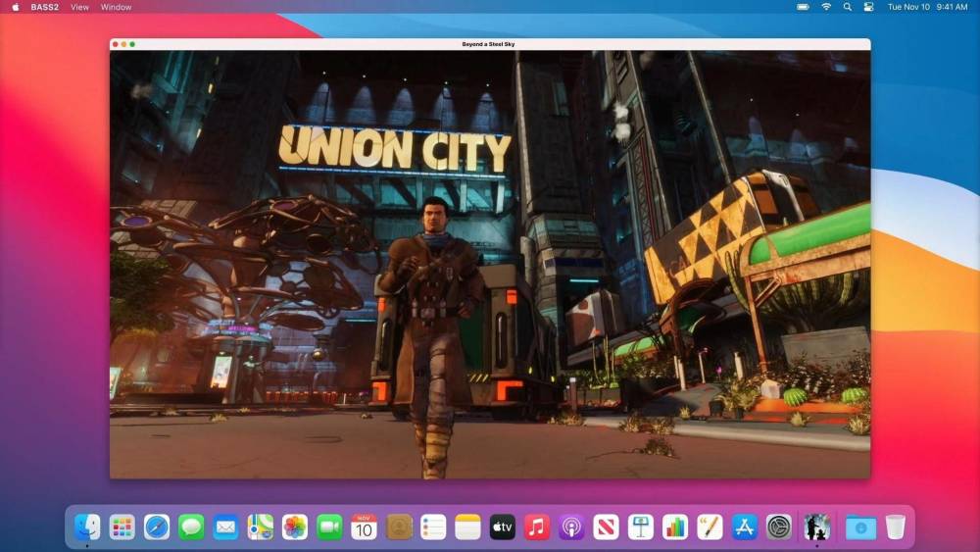Screen dimensions: 980x552
Task: Click the date and time in menu bar
Action: coord(927,7)
